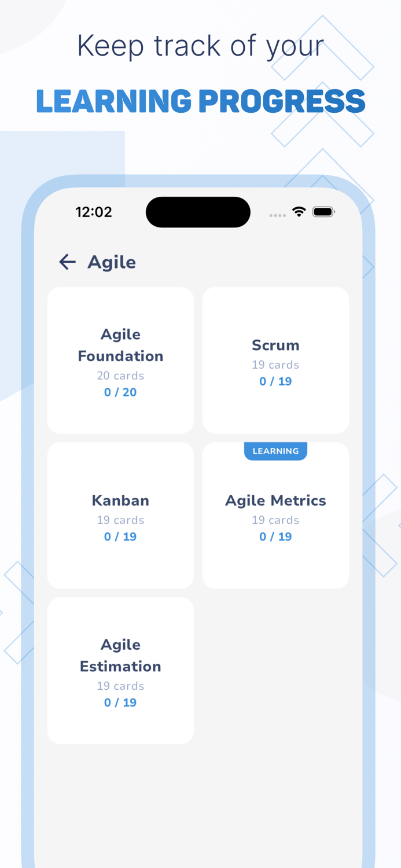
Task: Click the 0 / 20 progress on Agile Foundation
Action: point(120,392)
